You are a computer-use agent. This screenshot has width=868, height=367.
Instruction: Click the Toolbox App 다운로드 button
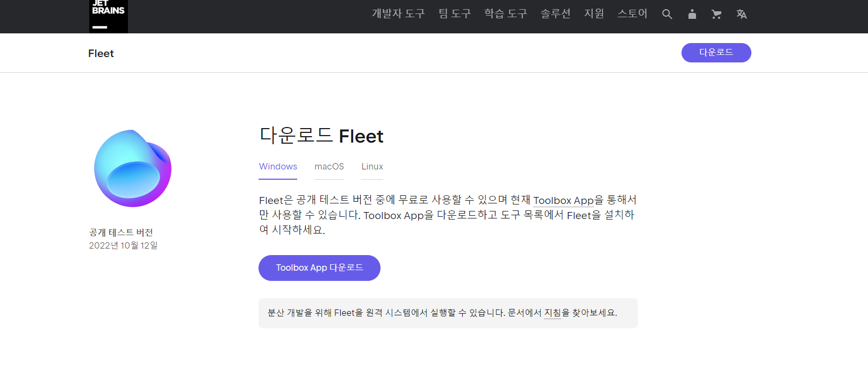pos(319,268)
